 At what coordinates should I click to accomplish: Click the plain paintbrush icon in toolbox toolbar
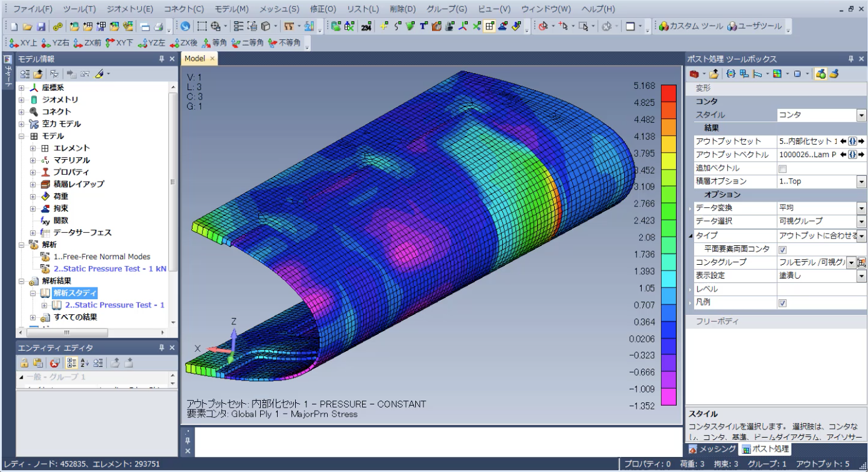tap(834, 74)
